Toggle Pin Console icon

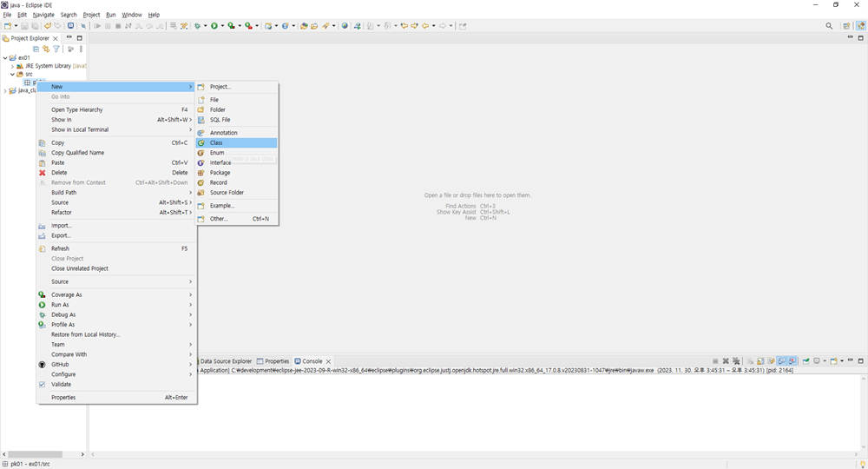coord(806,361)
